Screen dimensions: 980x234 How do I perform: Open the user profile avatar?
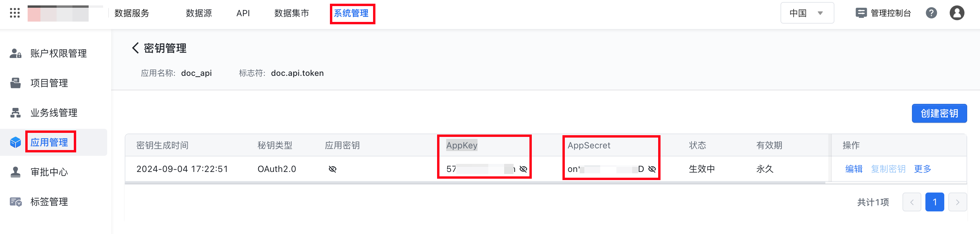click(956, 13)
